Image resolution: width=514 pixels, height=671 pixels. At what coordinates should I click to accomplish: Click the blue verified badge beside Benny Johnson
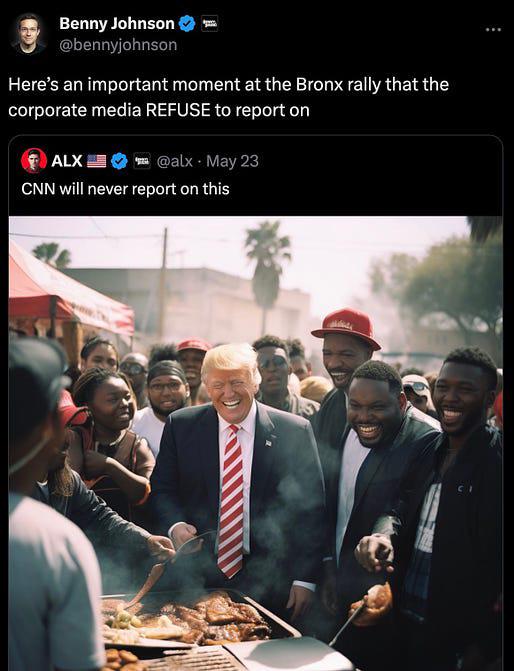[187, 23]
